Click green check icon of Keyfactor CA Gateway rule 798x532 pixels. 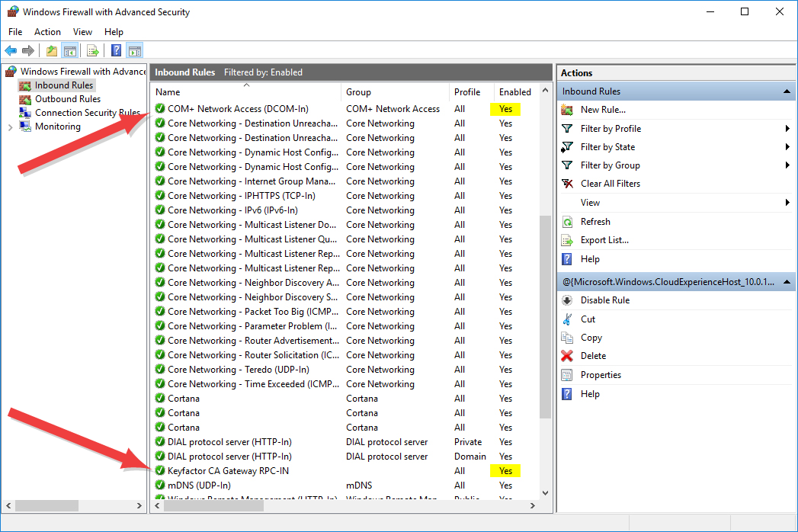pyautogui.click(x=160, y=470)
